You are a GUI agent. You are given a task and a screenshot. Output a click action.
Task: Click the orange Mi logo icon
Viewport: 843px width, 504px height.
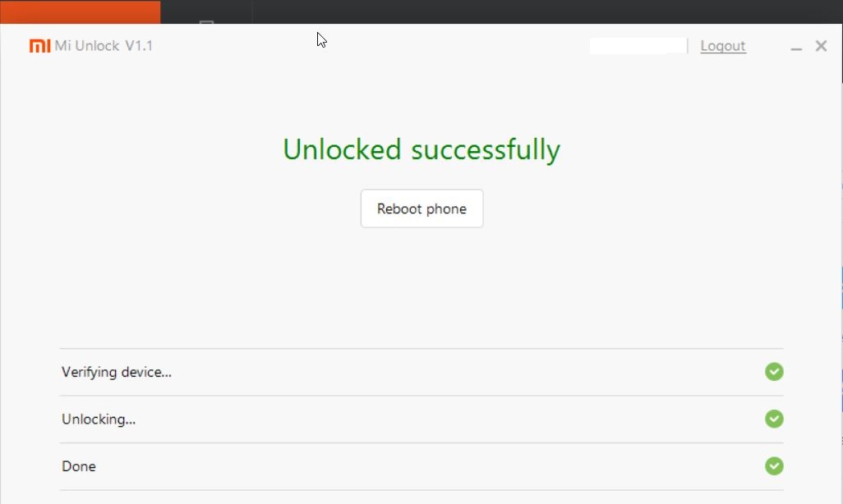(39, 46)
